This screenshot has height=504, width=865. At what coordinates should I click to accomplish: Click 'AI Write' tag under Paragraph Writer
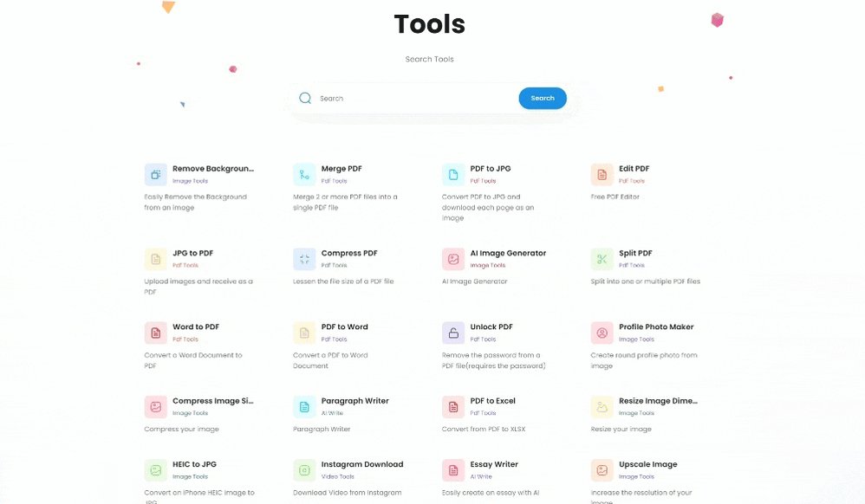pyautogui.click(x=332, y=413)
